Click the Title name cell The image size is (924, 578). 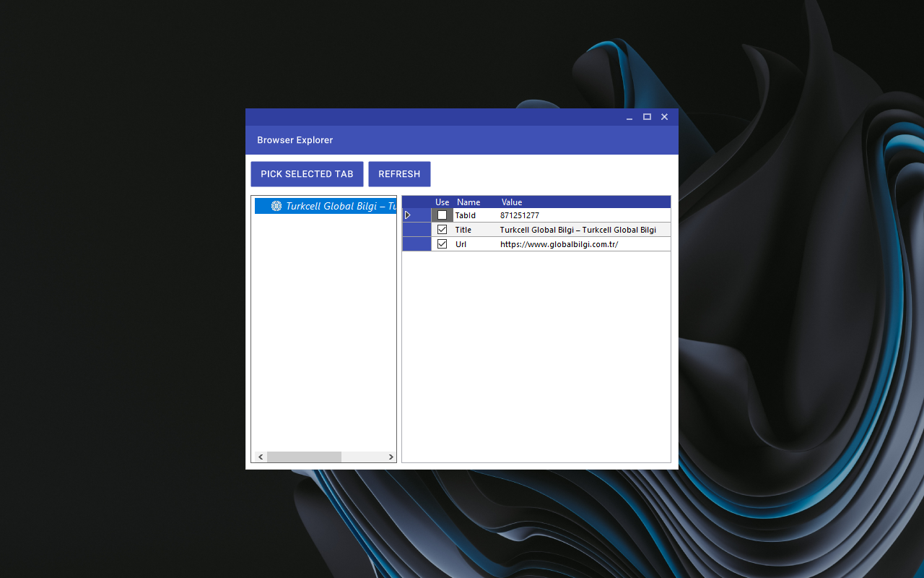476,230
